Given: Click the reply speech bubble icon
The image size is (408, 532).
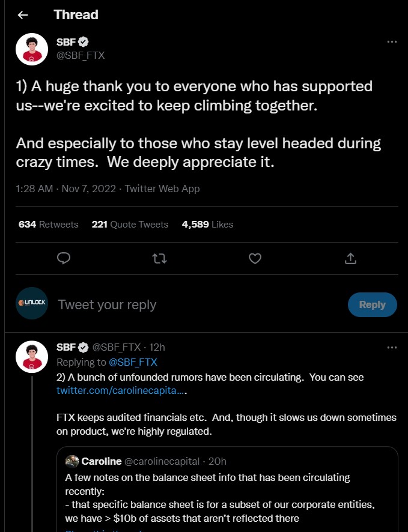Looking at the screenshot, I should (63, 258).
